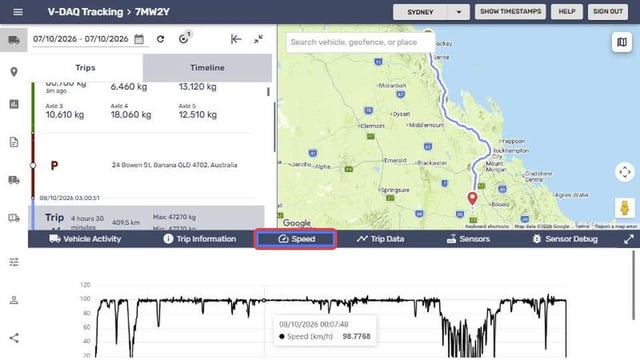
Task: Click the SHOW TIMESTAMPS button
Action: click(511, 11)
